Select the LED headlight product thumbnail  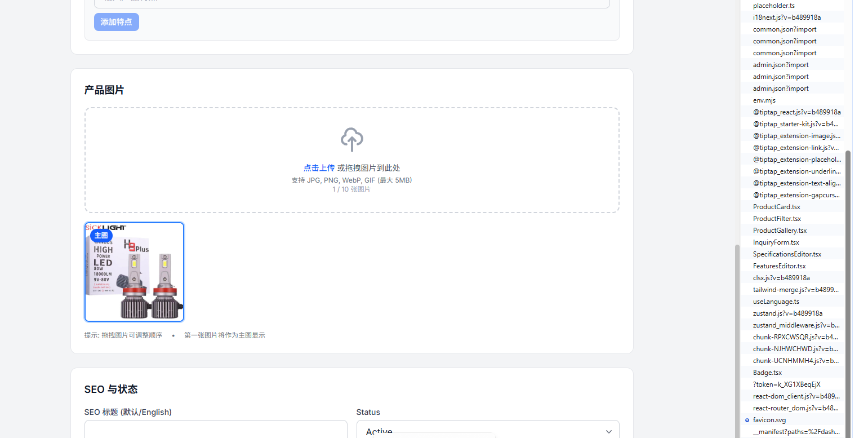[x=135, y=272]
